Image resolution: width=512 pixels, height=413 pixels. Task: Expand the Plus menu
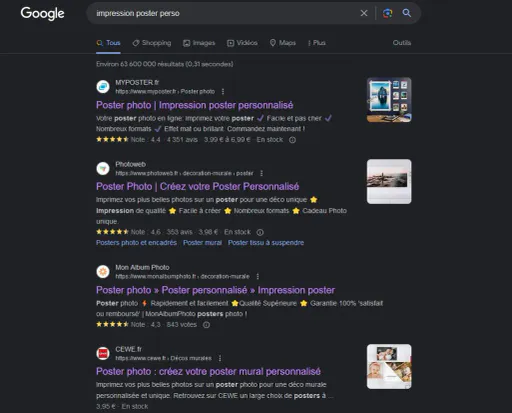(x=317, y=43)
